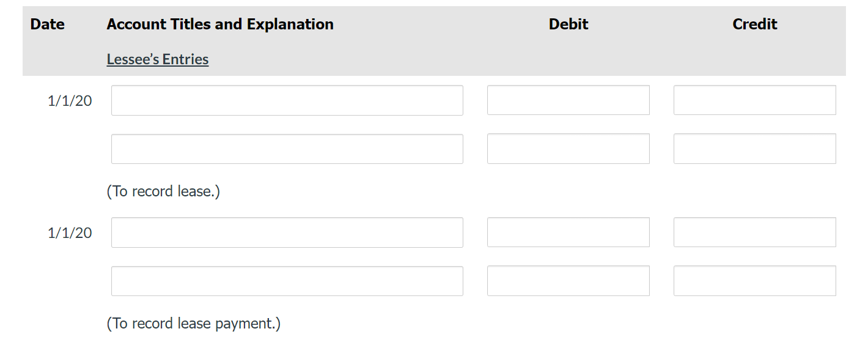The height and width of the screenshot is (345, 868).
Task: Focus first account title field for lease payment entry
Action: [287, 232]
